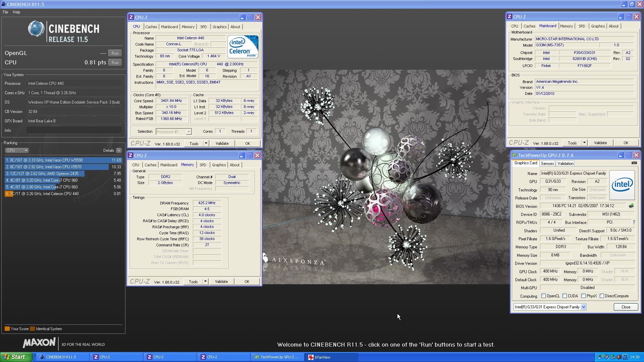Enable the DirectCompute checkbox

click(x=602, y=296)
